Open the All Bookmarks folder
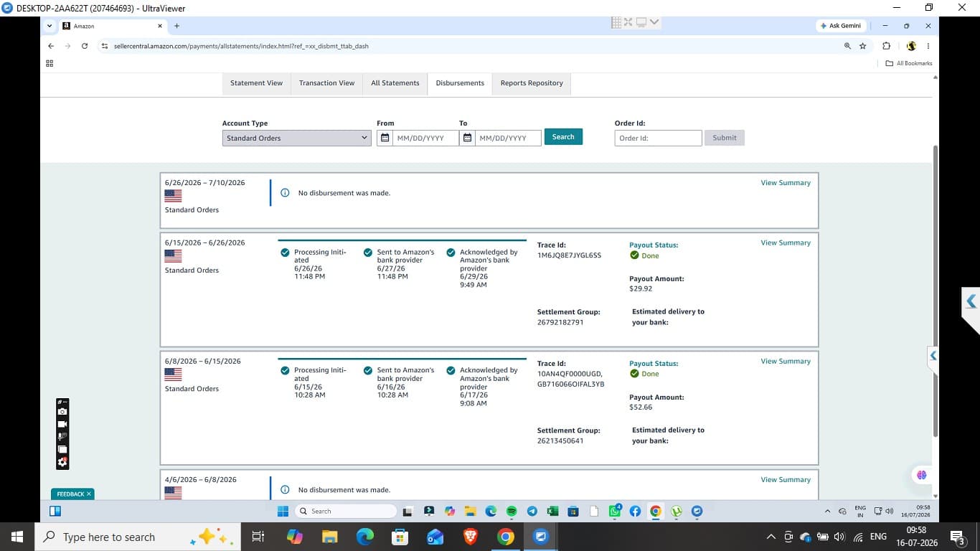This screenshot has width=980, height=551. pos(909,63)
